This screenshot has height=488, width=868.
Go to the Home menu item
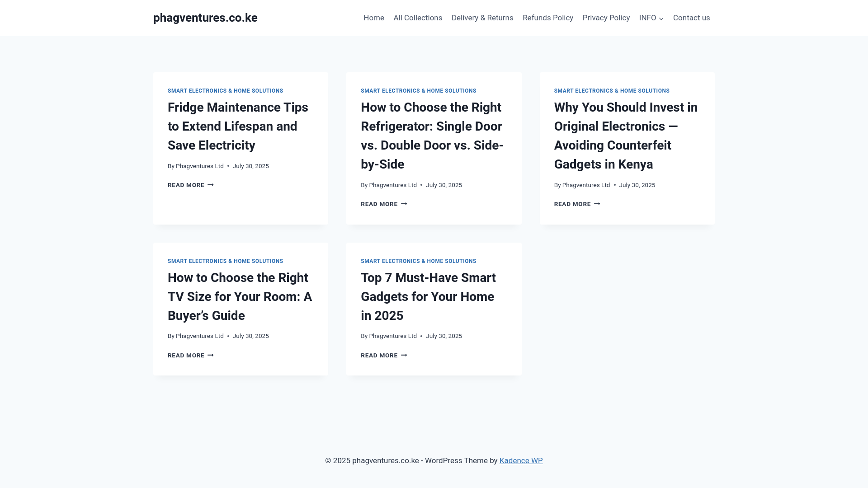point(374,18)
